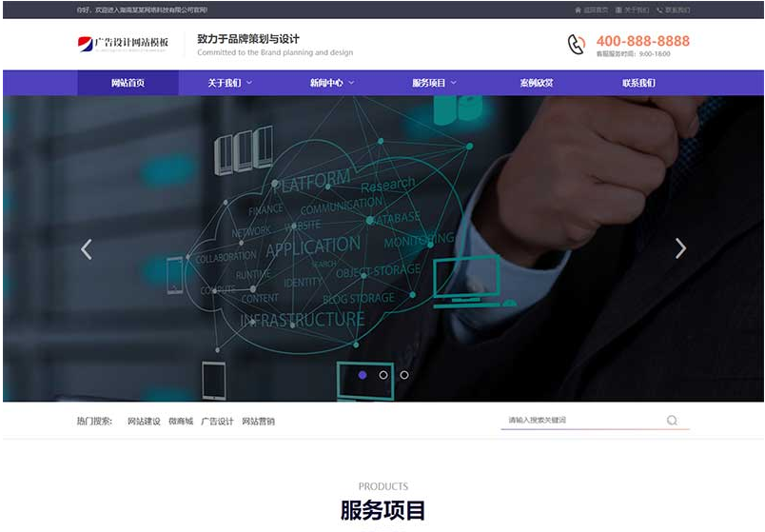This screenshot has height=532, width=765.
Task: Click the cloud computing banner image
Action: click(383, 248)
